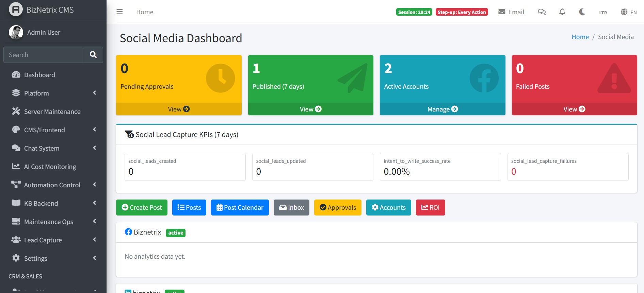Expand the Maintenance Ops chevron
This screenshot has height=293, width=644.
coord(95,221)
